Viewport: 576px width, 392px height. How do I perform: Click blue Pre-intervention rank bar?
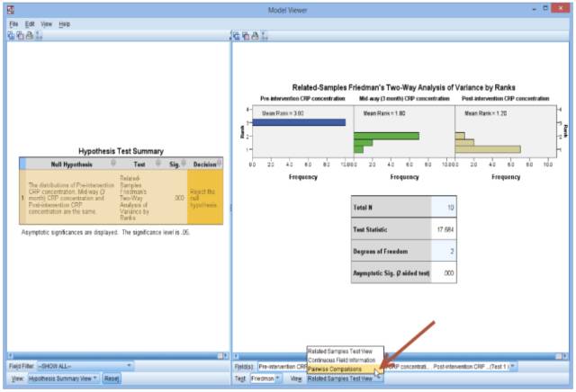pos(299,122)
